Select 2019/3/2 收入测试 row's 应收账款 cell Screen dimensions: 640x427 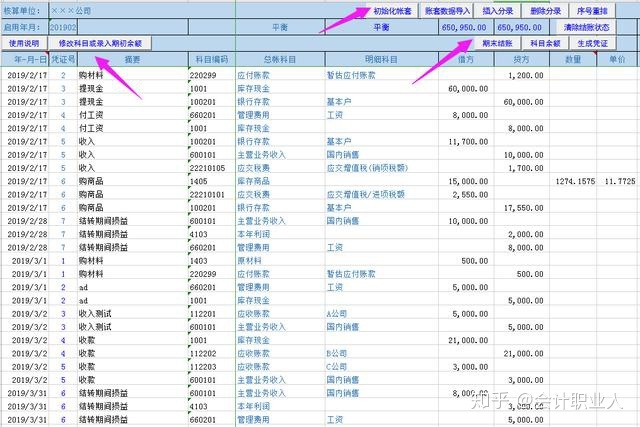point(280,314)
